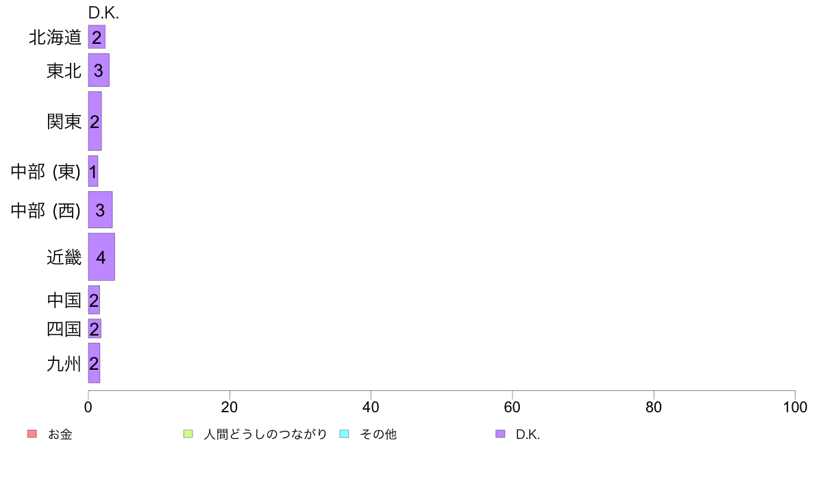Select the 北海道 bar showing 2
This screenshot has height=504, width=814.
[97, 37]
